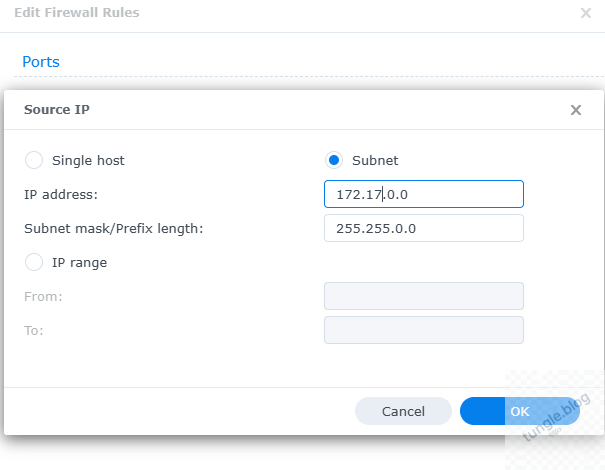Viewport: 605px width, 470px height.
Task: Select the Subnet radio option
Action: tap(334, 160)
